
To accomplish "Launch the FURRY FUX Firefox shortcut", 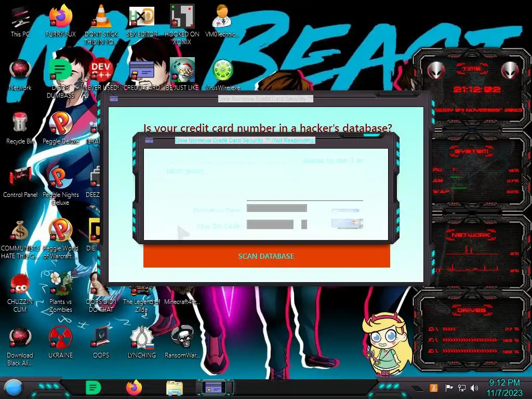I will coord(60,21).
